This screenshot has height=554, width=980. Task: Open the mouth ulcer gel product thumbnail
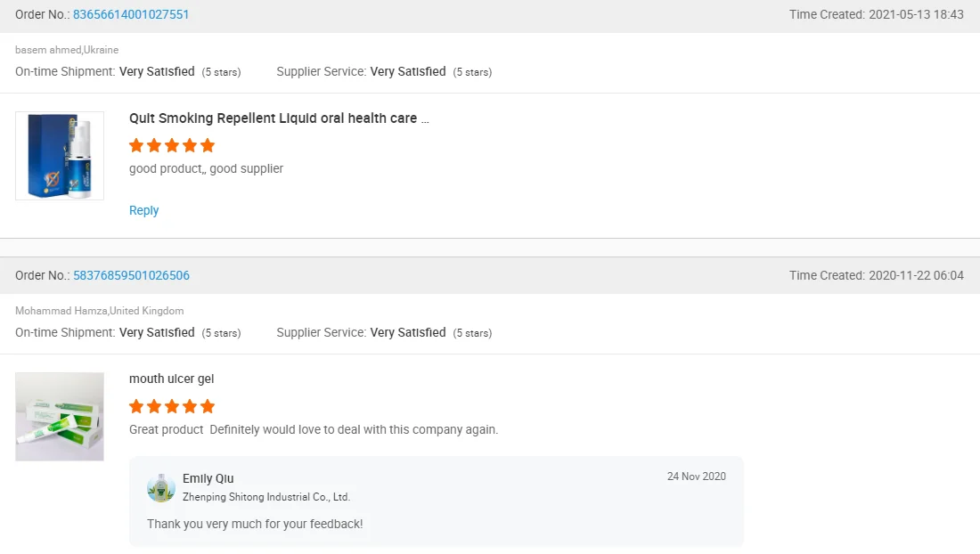60,416
